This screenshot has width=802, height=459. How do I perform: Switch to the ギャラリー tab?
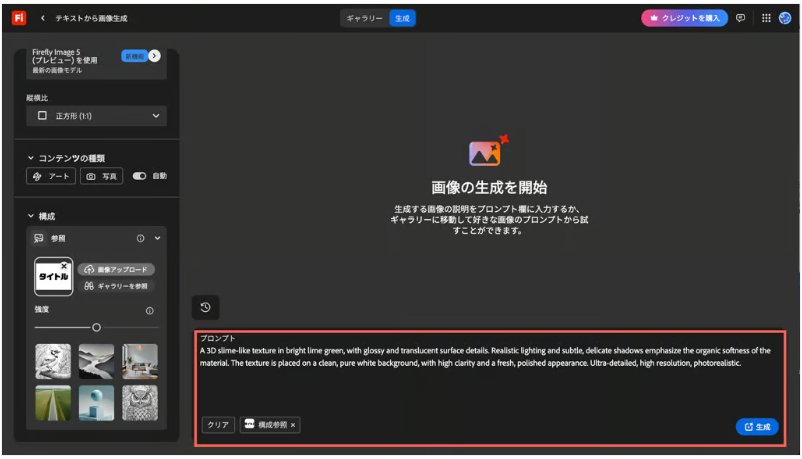[364, 18]
